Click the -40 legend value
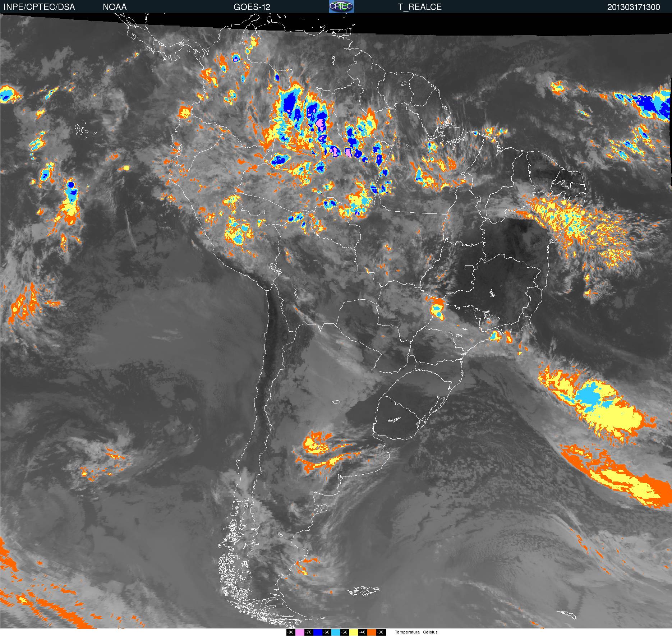This screenshot has width=672, height=636. (362, 632)
